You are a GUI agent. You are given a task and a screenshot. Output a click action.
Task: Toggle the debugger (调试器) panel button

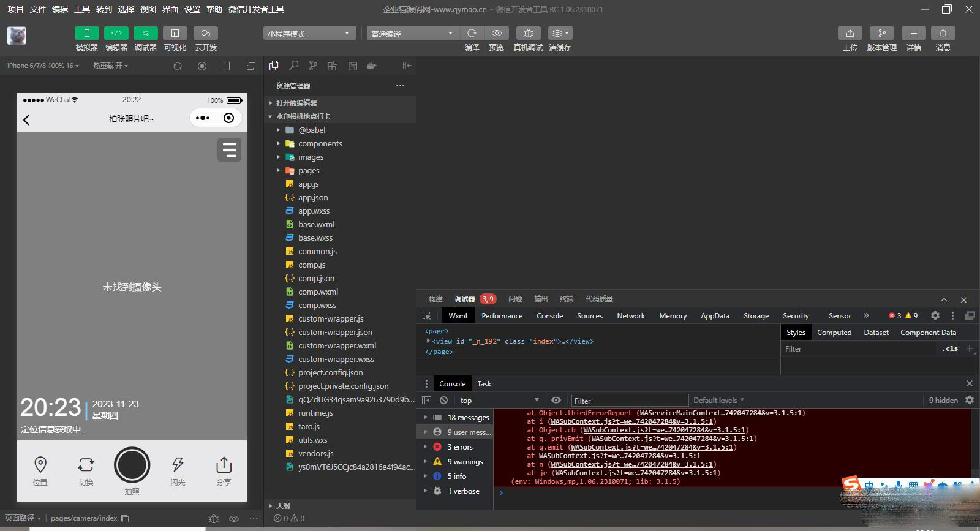point(146,33)
